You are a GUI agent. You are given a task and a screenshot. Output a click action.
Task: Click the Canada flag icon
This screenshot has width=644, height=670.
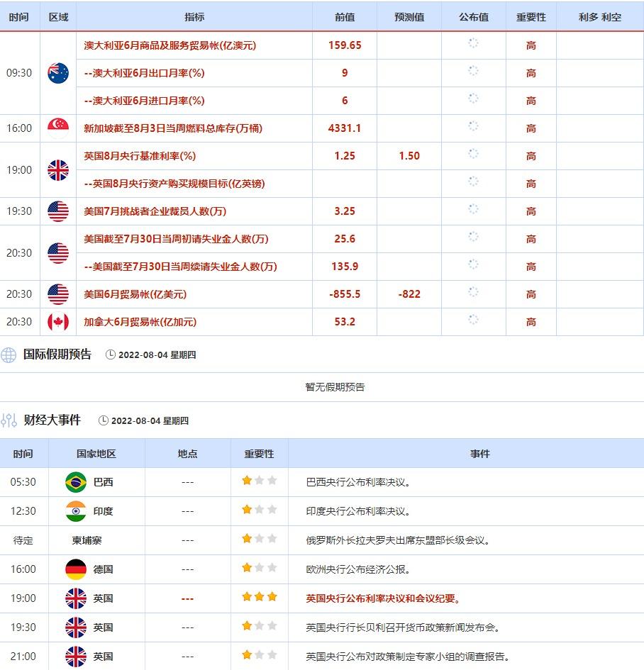coord(58,322)
